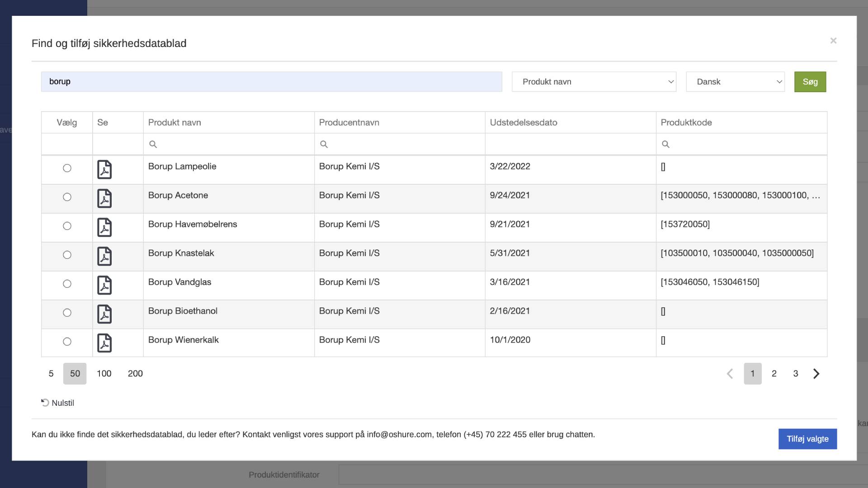Show 5 rows per page
This screenshot has width=868, height=488.
coord(51,374)
